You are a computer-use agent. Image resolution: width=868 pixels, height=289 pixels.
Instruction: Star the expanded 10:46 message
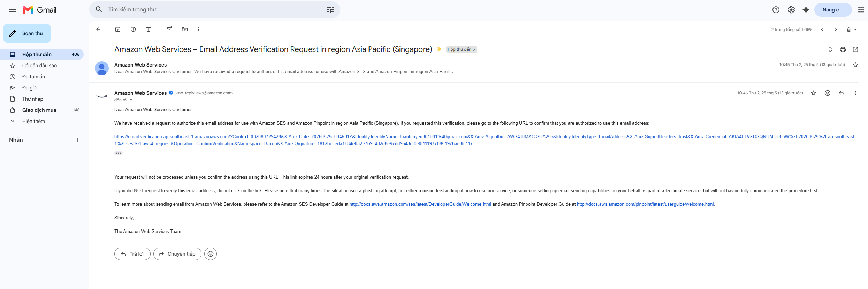pos(814,93)
